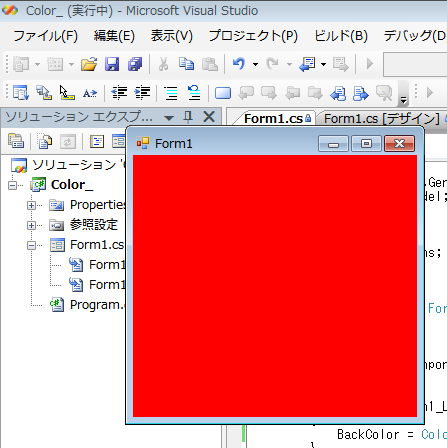Click Solution Explorer Refresh icon
Image resolution: width=447 pixels, height=448 pixels.
68,141
